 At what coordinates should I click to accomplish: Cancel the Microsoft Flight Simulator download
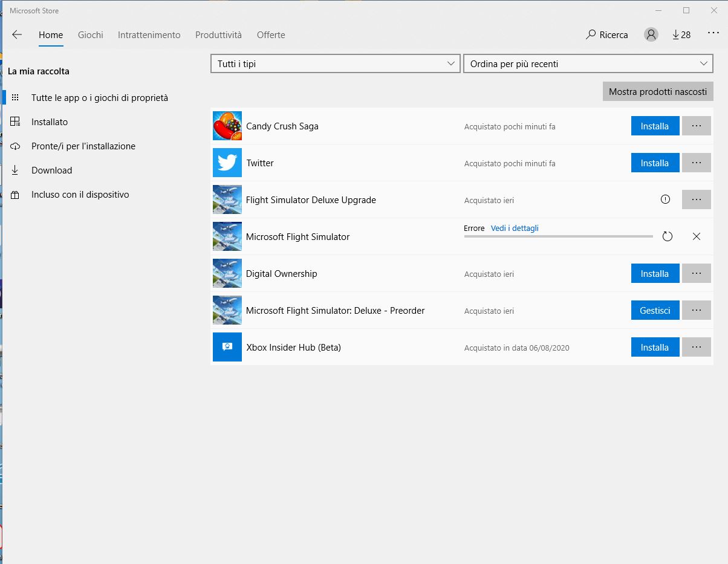[x=697, y=236]
